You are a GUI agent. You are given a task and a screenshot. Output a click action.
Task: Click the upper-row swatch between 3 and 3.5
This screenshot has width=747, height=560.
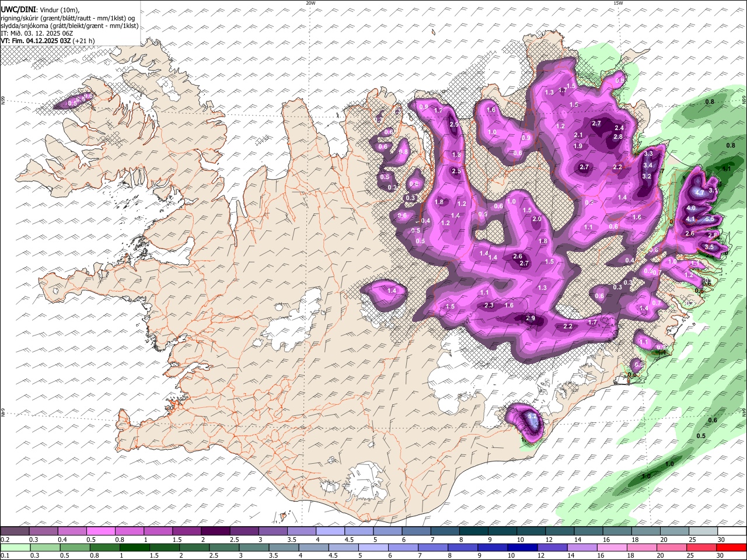click(x=272, y=531)
